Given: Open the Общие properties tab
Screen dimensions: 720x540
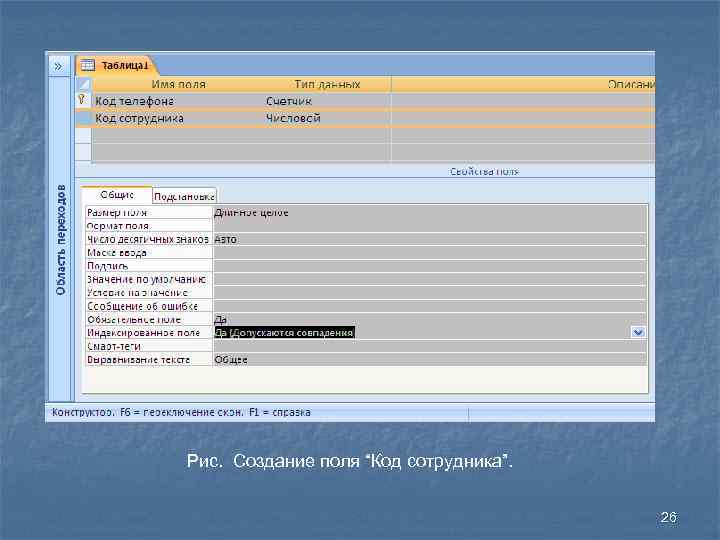Looking at the screenshot, I should tap(117, 195).
